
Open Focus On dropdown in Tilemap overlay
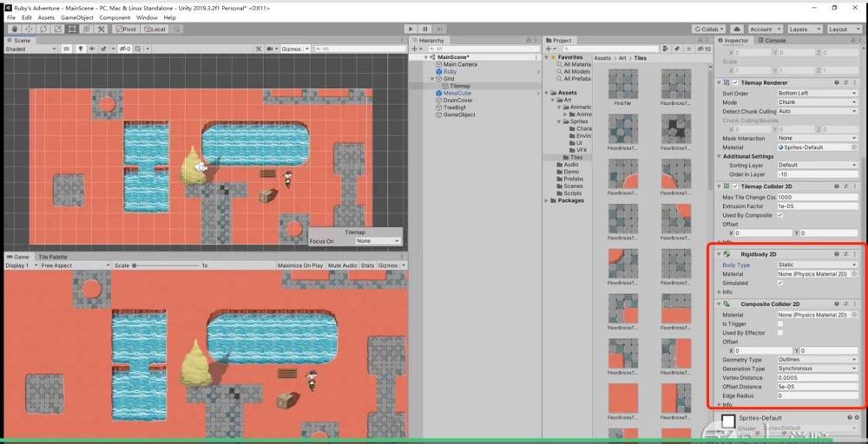(x=378, y=241)
